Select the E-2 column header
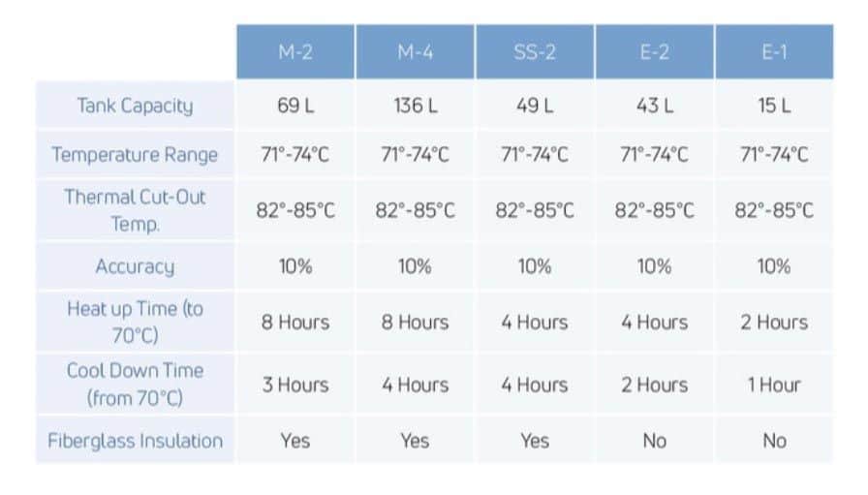Image resolution: width=868 pixels, height=495 pixels. pyautogui.click(x=654, y=52)
